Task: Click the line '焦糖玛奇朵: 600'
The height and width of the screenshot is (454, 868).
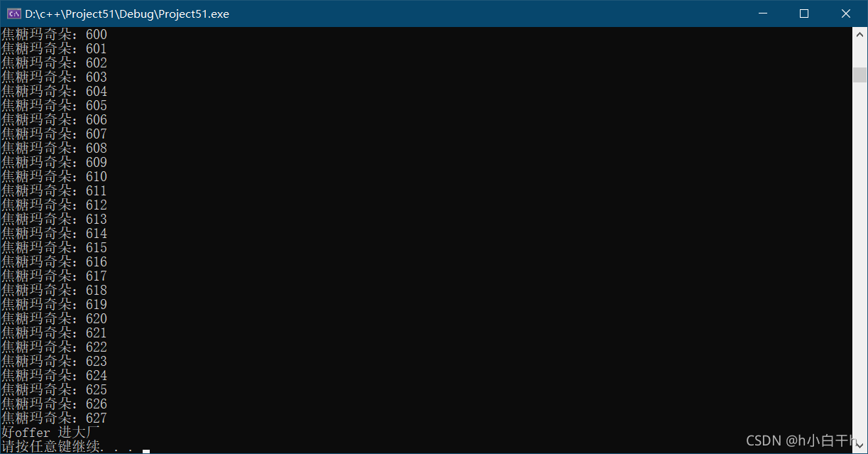Action: [x=54, y=34]
